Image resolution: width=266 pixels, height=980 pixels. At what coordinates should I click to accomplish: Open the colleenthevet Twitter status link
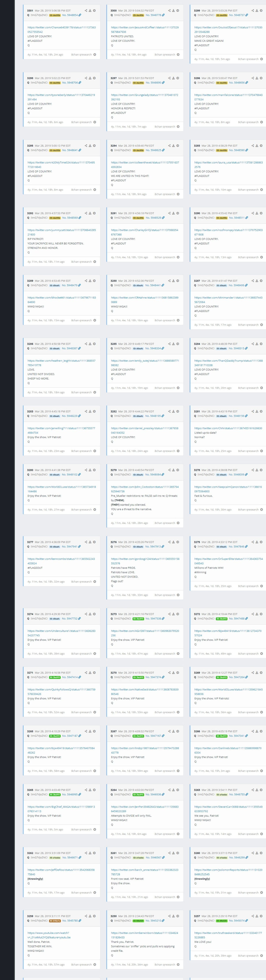click(145, 165)
